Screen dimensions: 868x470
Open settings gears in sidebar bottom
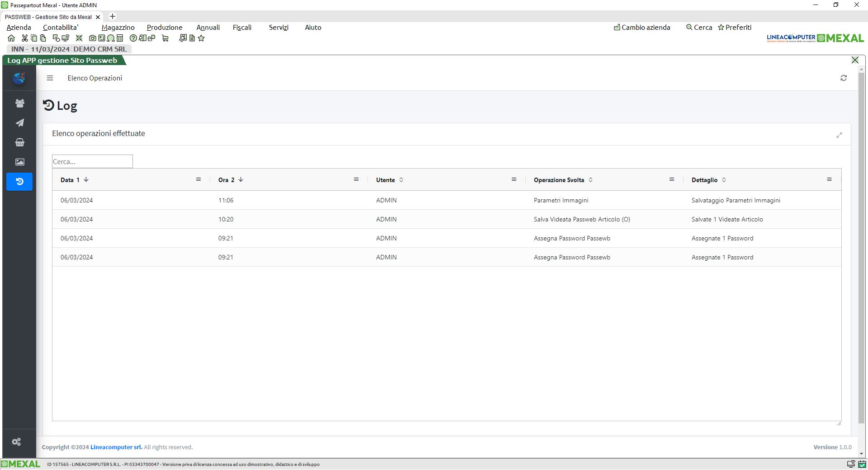[17, 442]
